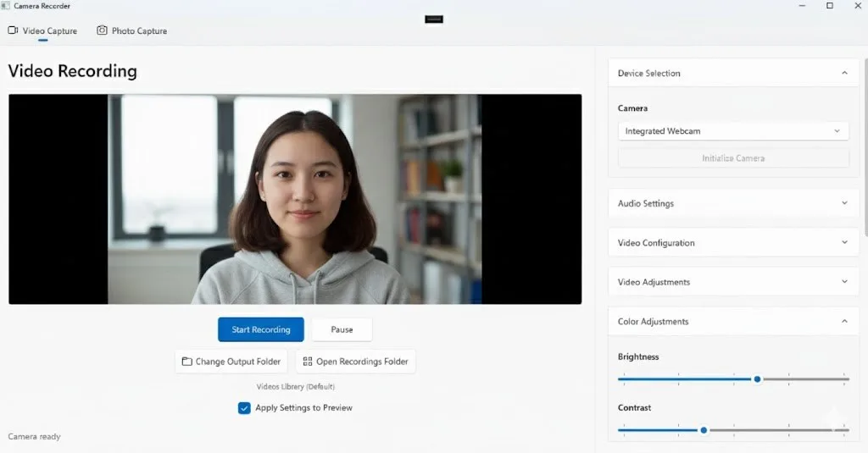The image size is (868, 453).
Task: Click the Video Recording heading
Action: point(73,71)
